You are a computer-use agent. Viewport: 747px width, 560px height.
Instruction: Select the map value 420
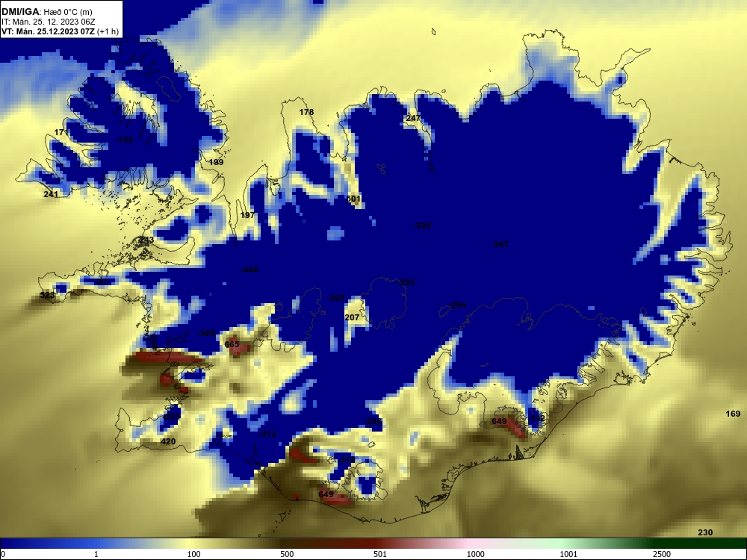(x=168, y=441)
